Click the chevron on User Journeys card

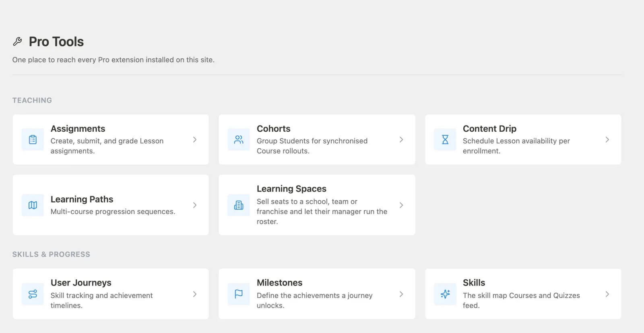195,294
